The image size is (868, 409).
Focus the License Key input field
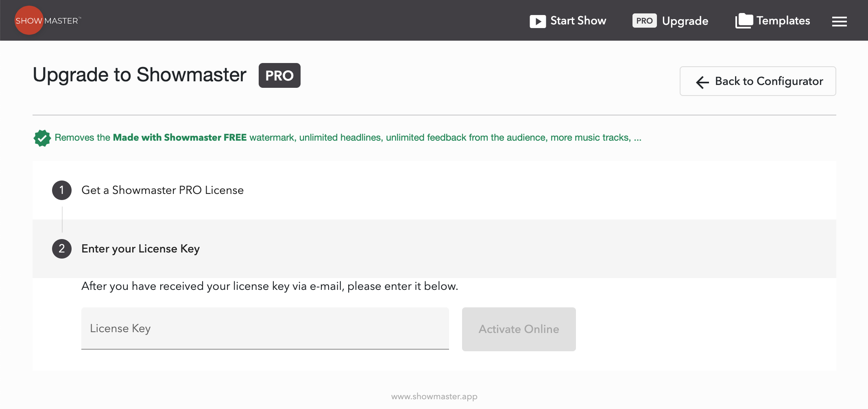click(265, 329)
